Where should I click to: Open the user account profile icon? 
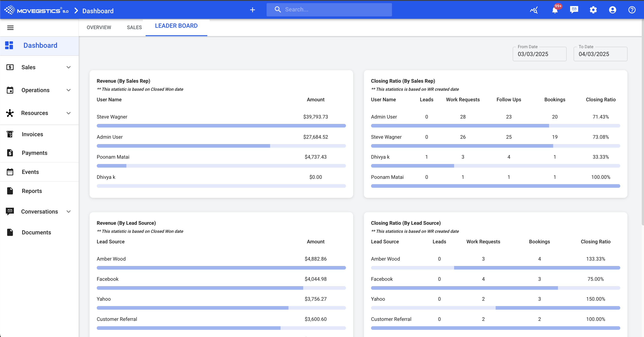(612, 10)
